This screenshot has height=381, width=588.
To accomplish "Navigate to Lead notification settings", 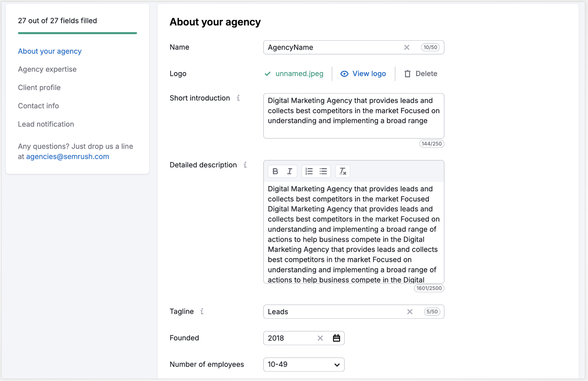I will [46, 124].
